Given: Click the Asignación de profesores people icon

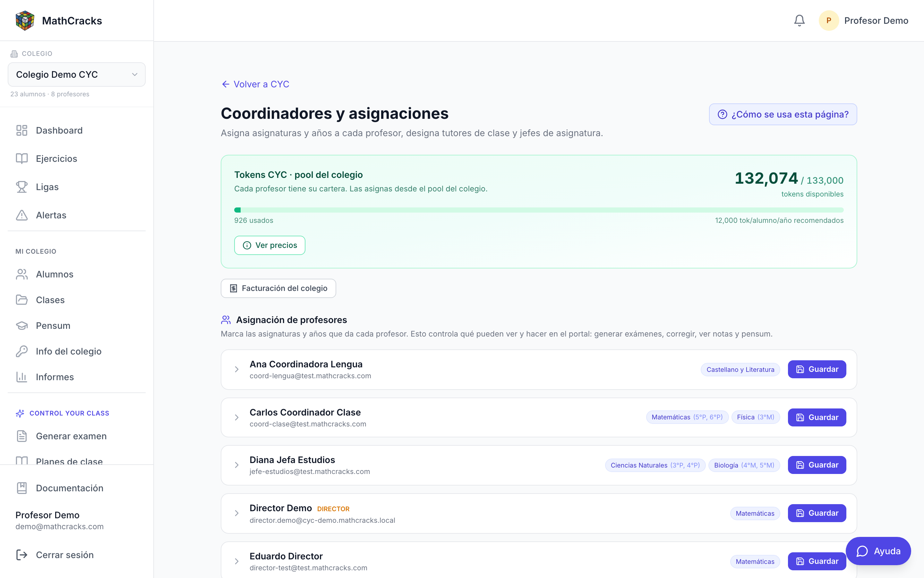Looking at the screenshot, I should coord(226,320).
